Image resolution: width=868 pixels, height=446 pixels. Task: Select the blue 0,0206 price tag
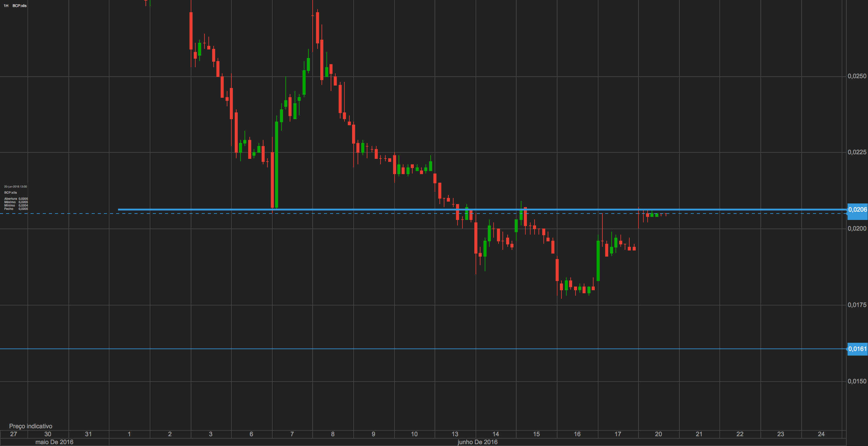(857, 210)
